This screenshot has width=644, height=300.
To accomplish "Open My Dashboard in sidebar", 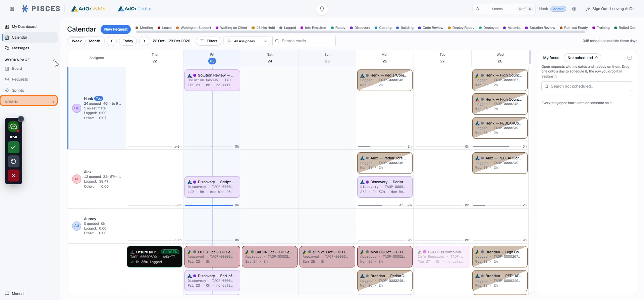I will 30,27.
